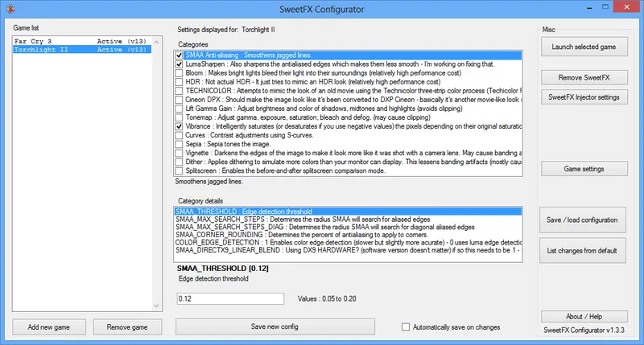Image resolution: width=644 pixels, height=345 pixels.
Task: Minimize the SweetFX Configurator window
Action: (589, 7)
